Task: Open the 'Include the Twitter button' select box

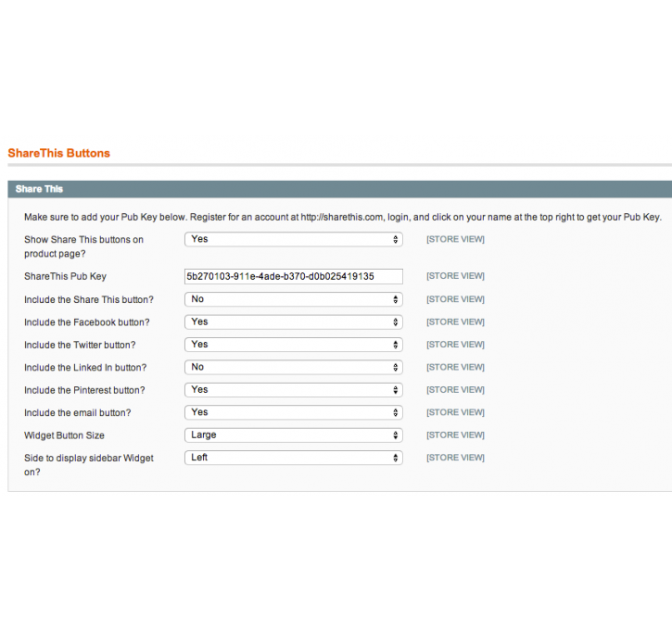Action: 294,345
